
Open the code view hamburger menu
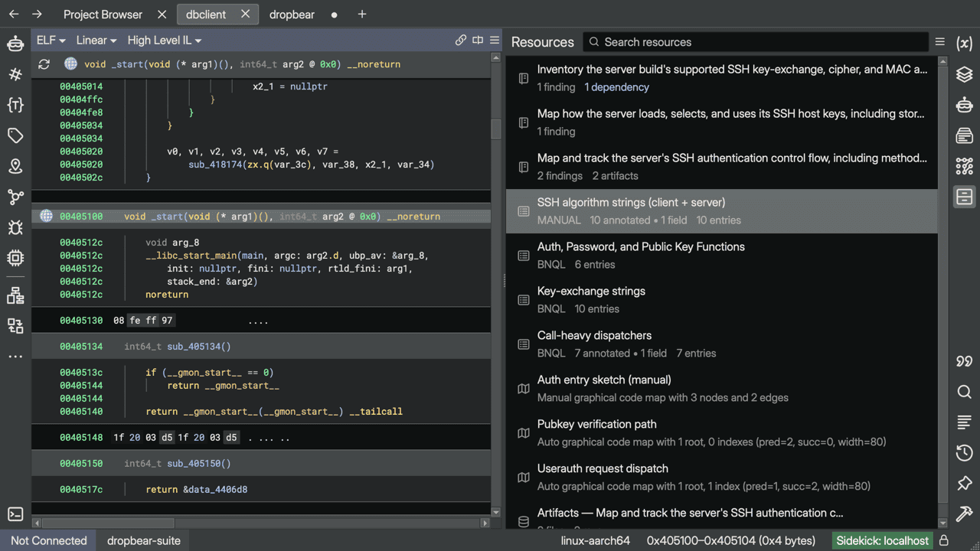tap(495, 40)
